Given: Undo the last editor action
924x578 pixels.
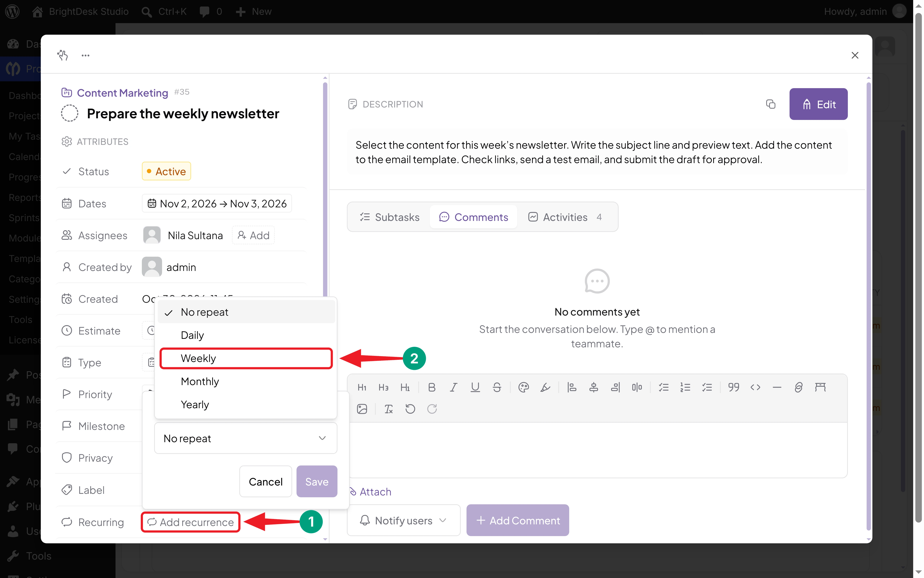Looking at the screenshot, I should pos(410,409).
